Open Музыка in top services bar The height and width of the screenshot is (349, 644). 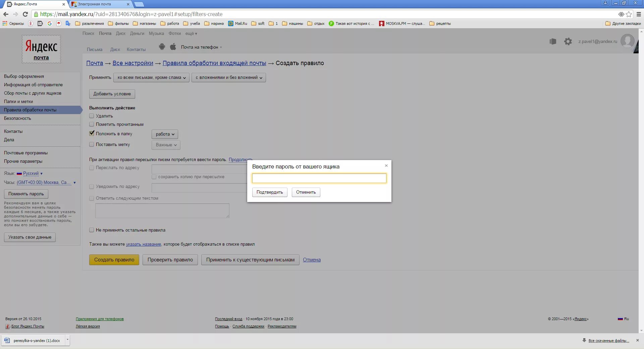(156, 34)
